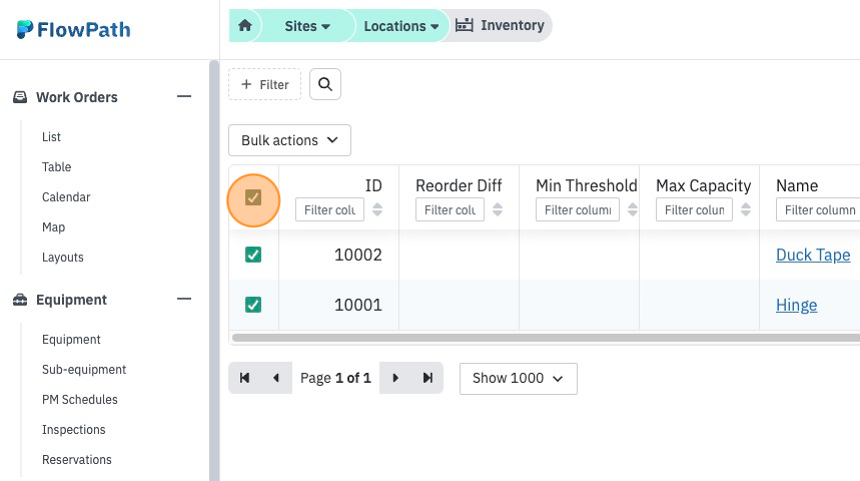
Task: Open the Bulk actions dropdown
Action: tap(290, 140)
